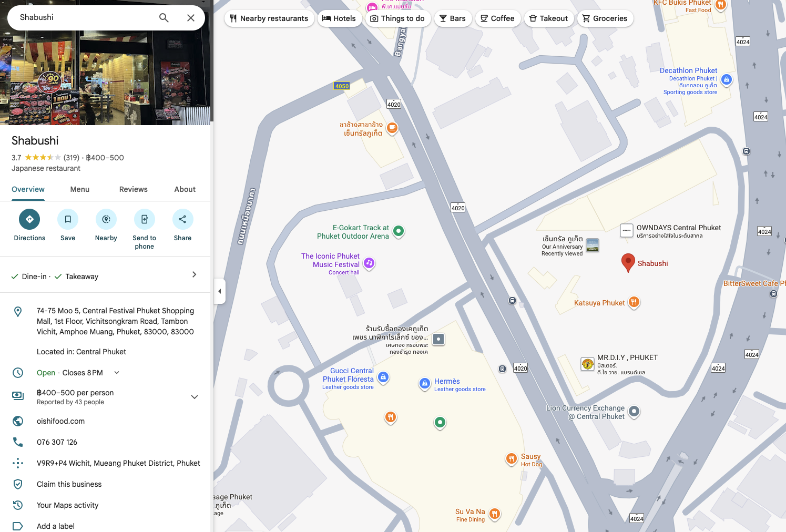Click Add a label
The height and width of the screenshot is (532, 786).
[x=56, y=526]
